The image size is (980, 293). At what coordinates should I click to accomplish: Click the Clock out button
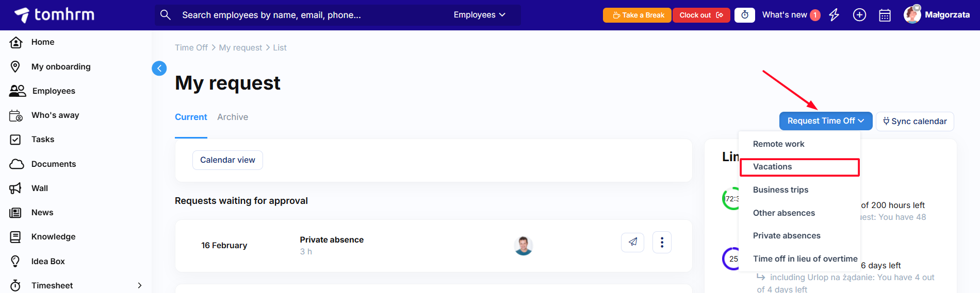pyautogui.click(x=701, y=15)
